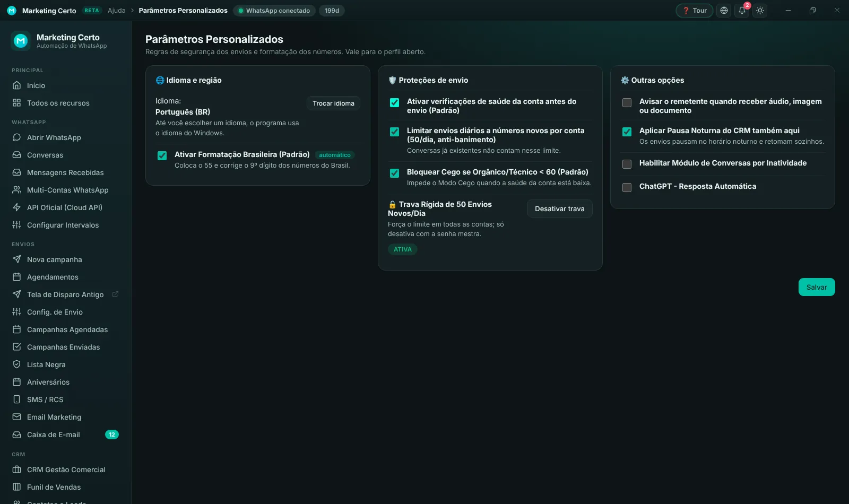Image resolution: width=849 pixels, height=504 pixels.
Task: Start the Tour button
Action: click(x=695, y=11)
